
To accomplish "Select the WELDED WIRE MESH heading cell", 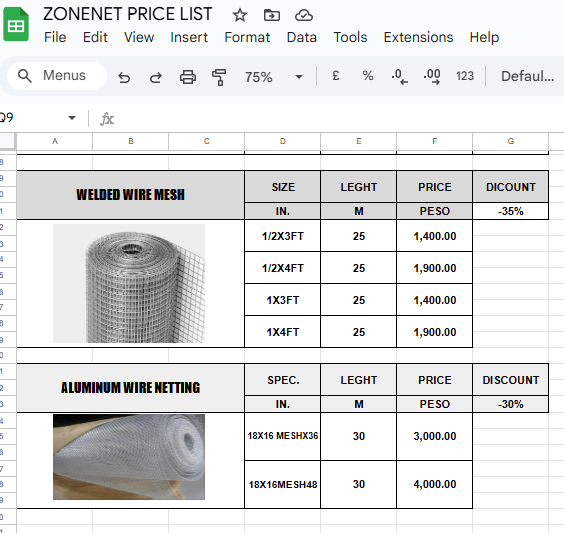I will pyautogui.click(x=131, y=195).
